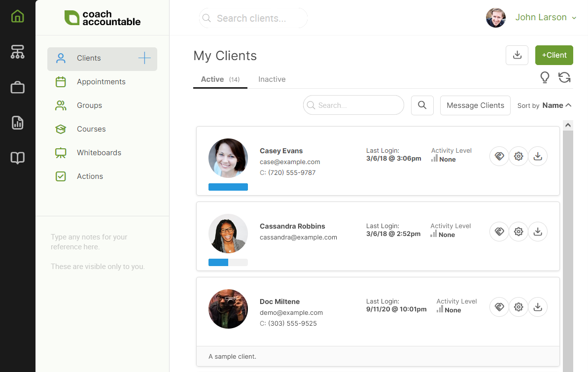Open settings gear for Cassandra Robbins

[x=518, y=231]
